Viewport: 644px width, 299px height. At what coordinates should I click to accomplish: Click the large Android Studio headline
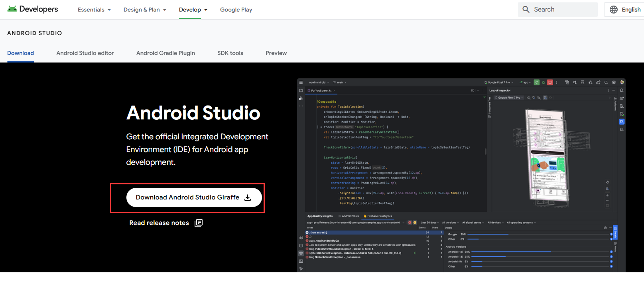point(193,113)
